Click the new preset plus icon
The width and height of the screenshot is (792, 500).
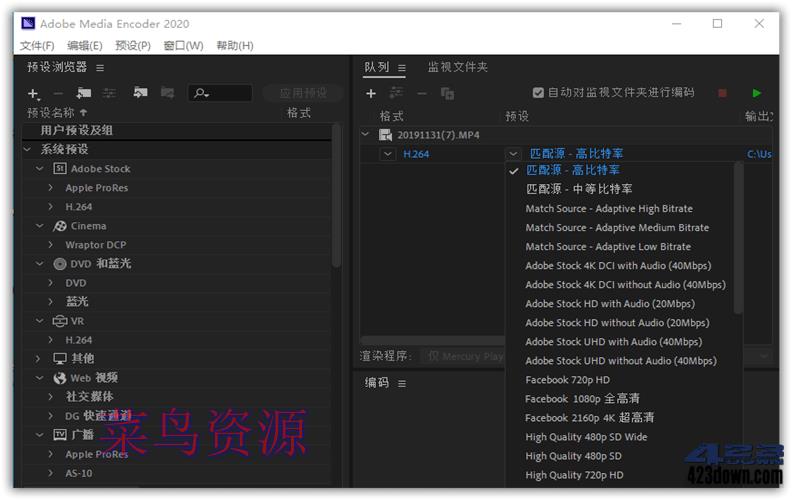(33, 93)
